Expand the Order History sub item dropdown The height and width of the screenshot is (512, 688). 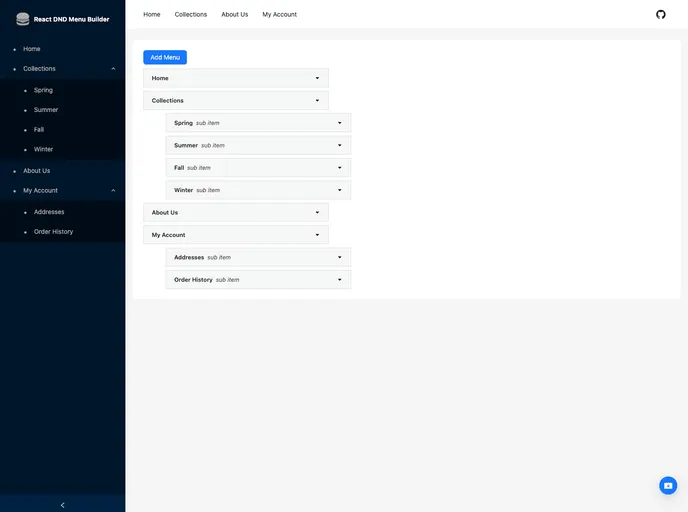(x=340, y=279)
